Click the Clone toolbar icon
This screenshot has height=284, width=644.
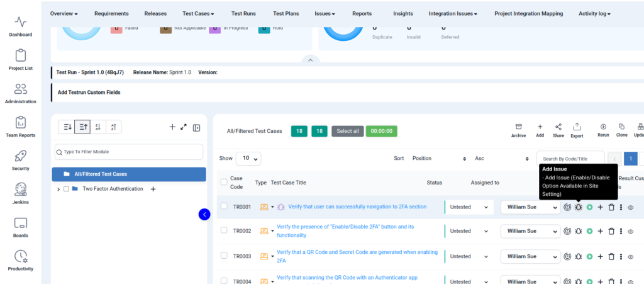pos(622,131)
